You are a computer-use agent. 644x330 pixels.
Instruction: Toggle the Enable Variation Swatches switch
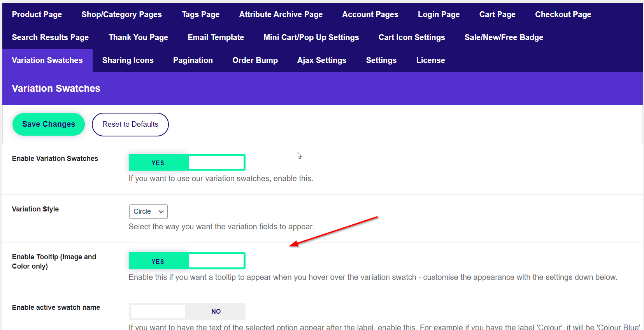tap(187, 162)
